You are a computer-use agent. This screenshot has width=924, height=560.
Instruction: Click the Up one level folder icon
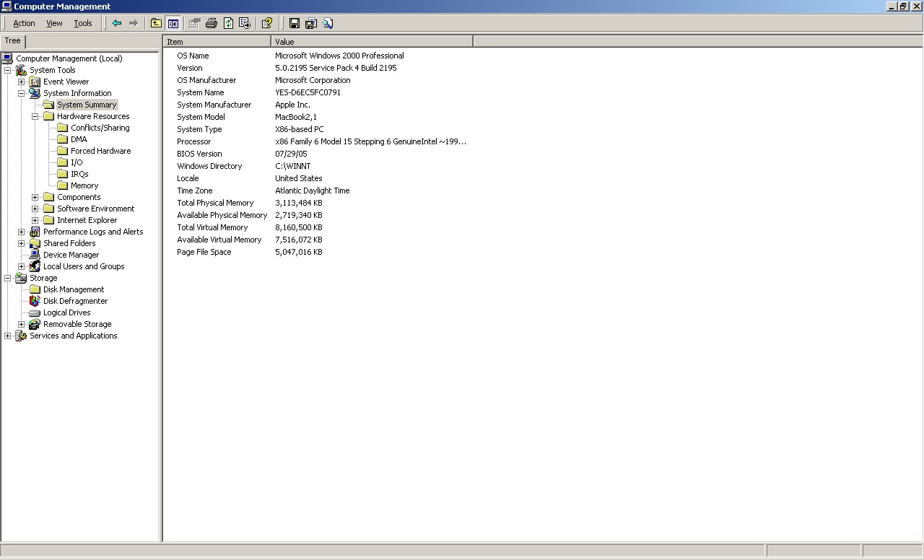[x=156, y=23]
